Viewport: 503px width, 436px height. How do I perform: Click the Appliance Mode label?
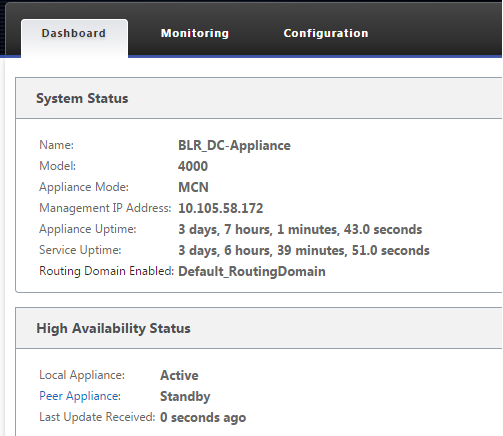[84, 187]
